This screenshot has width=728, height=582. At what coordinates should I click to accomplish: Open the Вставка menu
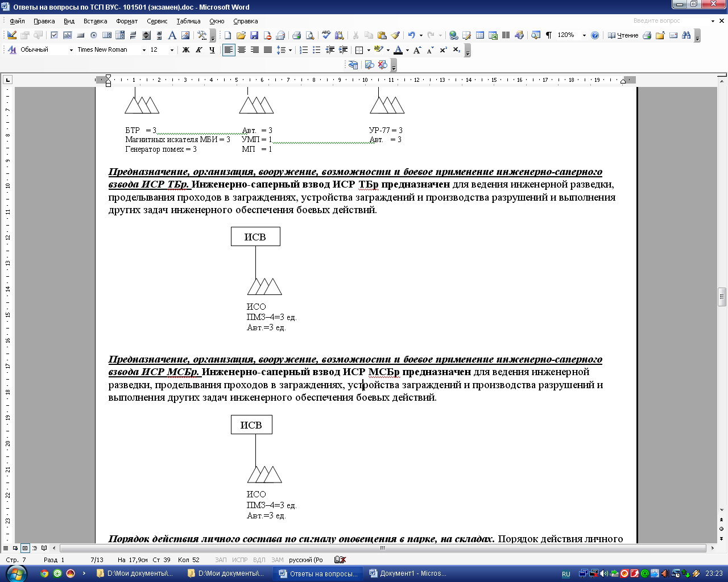(95, 21)
